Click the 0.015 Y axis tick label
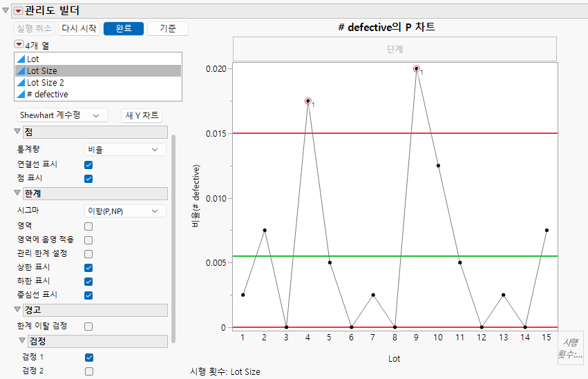588x379 pixels. pos(216,134)
